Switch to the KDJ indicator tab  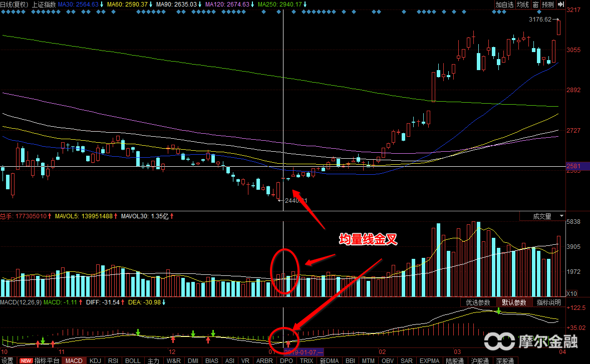click(95, 360)
